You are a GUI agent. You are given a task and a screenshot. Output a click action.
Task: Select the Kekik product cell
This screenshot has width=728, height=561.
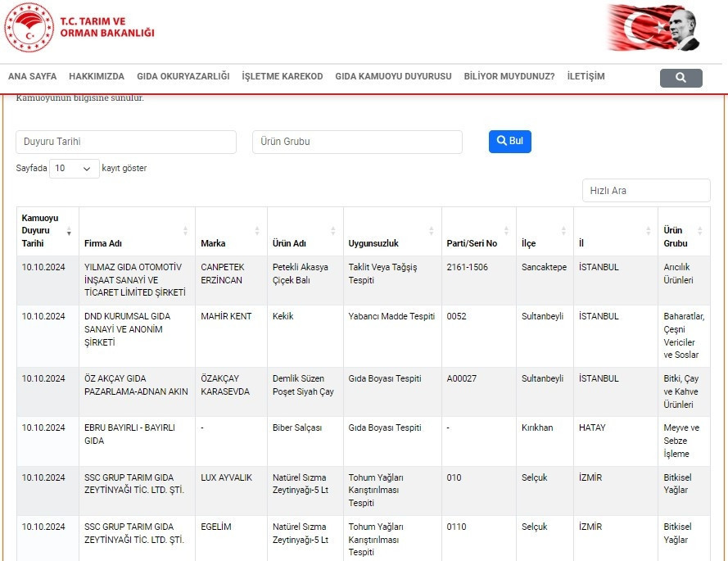305,336
